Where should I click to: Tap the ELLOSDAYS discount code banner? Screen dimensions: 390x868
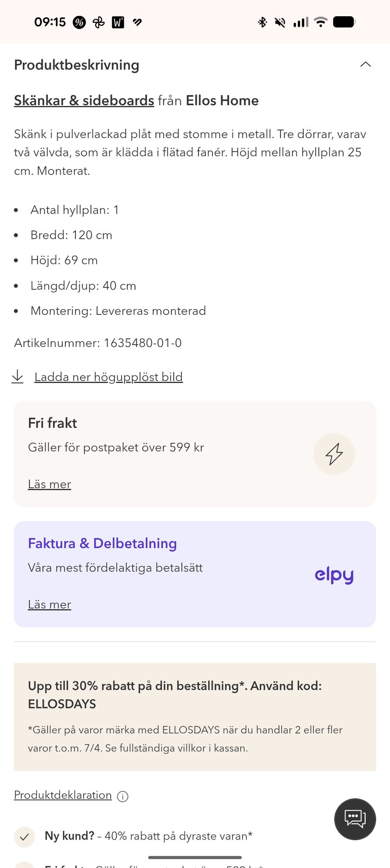coord(195,716)
